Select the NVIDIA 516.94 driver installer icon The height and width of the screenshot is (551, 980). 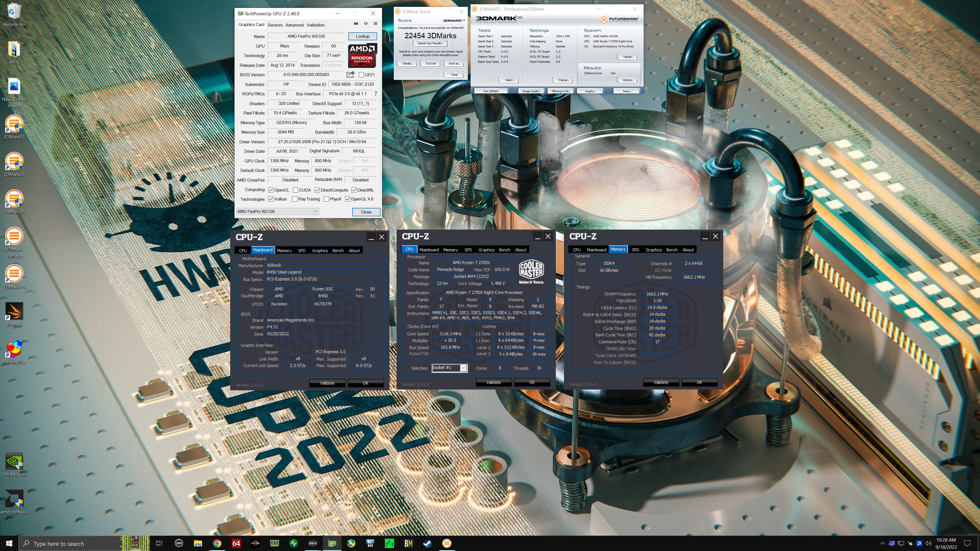(x=14, y=465)
